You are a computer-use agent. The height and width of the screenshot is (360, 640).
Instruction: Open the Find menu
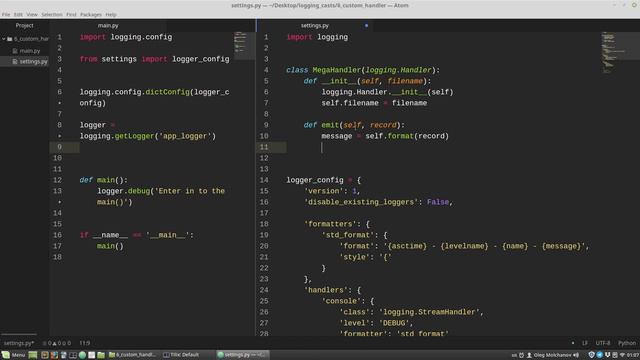pyautogui.click(x=71, y=14)
